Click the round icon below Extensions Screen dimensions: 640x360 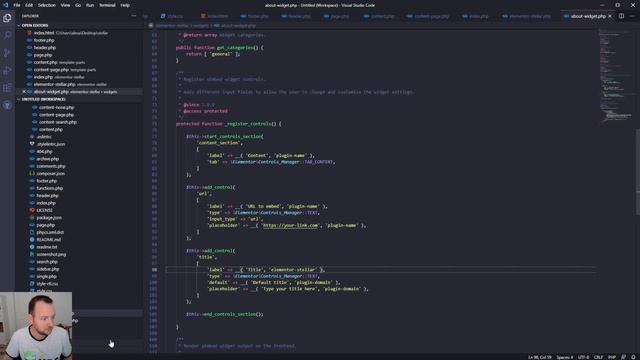click(7, 106)
